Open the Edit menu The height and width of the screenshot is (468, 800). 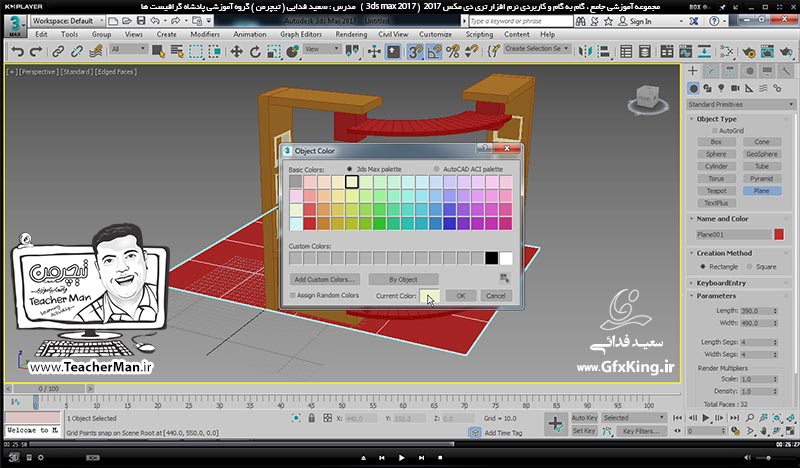[x=41, y=34]
